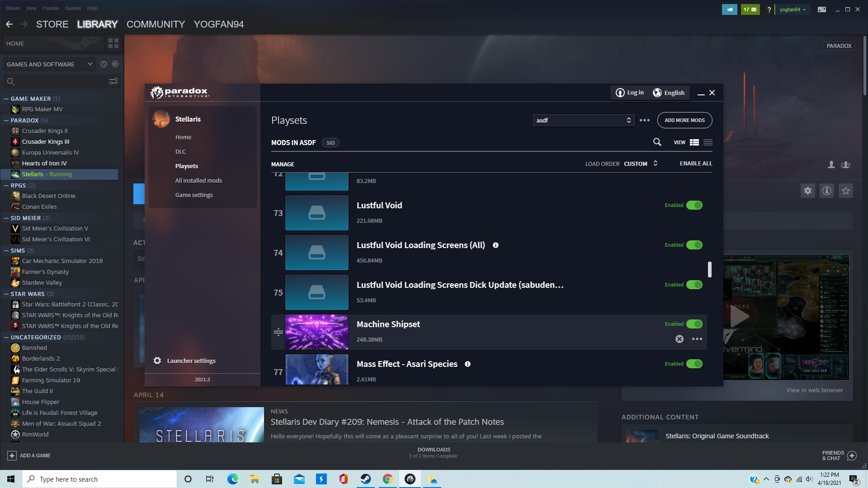Viewport: 868px width, 488px height.
Task: Grab the Machine Shipset reorder handle
Action: [278, 332]
